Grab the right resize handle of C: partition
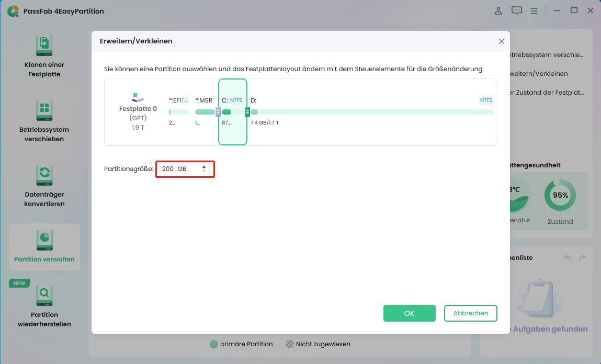Screen dimensions: 601x364 (247, 112)
